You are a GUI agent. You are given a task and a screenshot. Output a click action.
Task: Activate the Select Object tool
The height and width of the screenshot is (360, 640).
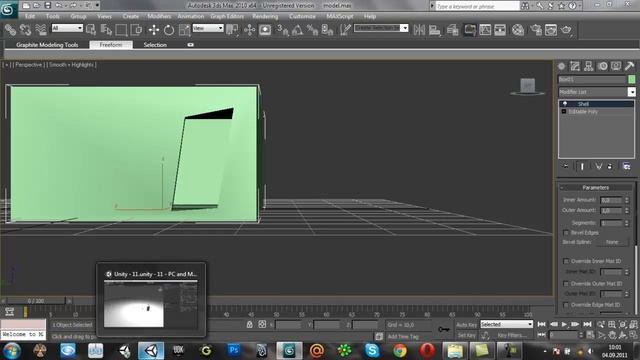[91, 30]
